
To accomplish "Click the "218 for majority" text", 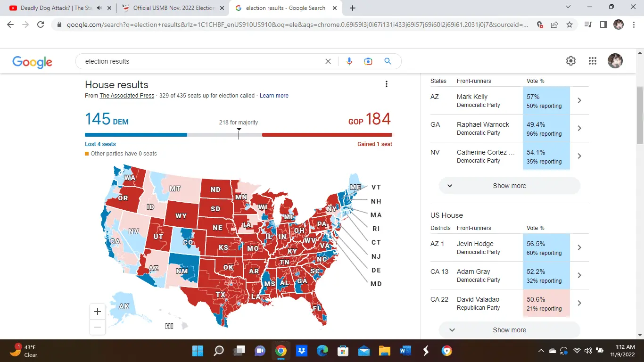I will pyautogui.click(x=239, y=123).
